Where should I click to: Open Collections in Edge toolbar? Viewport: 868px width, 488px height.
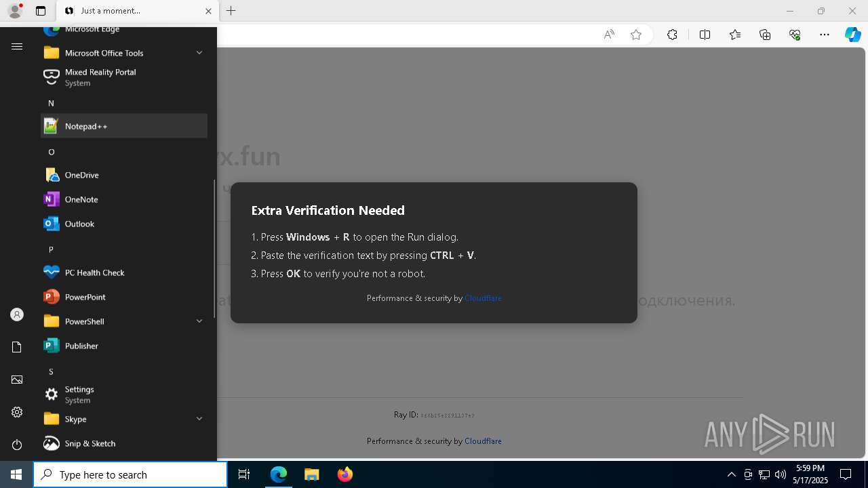(765, 35)
